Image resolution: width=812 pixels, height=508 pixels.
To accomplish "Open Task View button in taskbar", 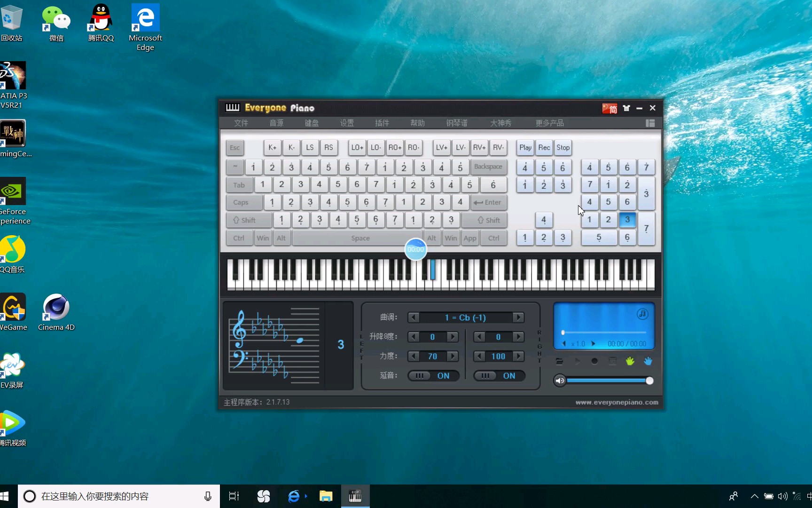I will pos(234,496).
